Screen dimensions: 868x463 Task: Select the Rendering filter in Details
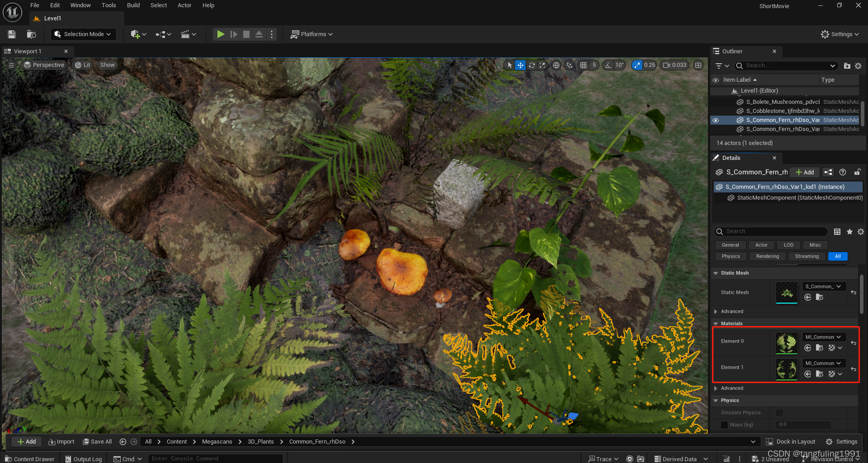tap(768, 256)
